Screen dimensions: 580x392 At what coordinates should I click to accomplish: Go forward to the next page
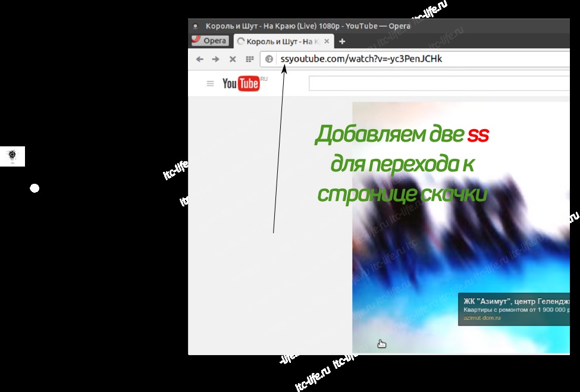coord(216,59)
